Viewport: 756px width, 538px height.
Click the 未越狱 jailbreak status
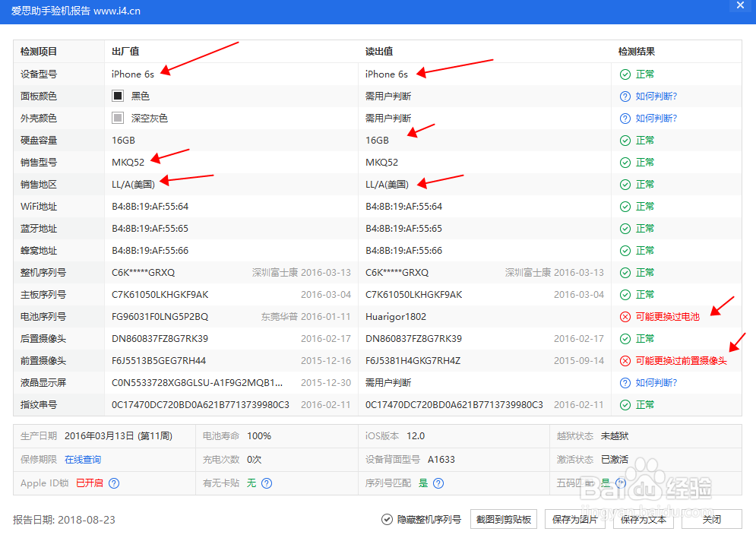coord(615,436)
